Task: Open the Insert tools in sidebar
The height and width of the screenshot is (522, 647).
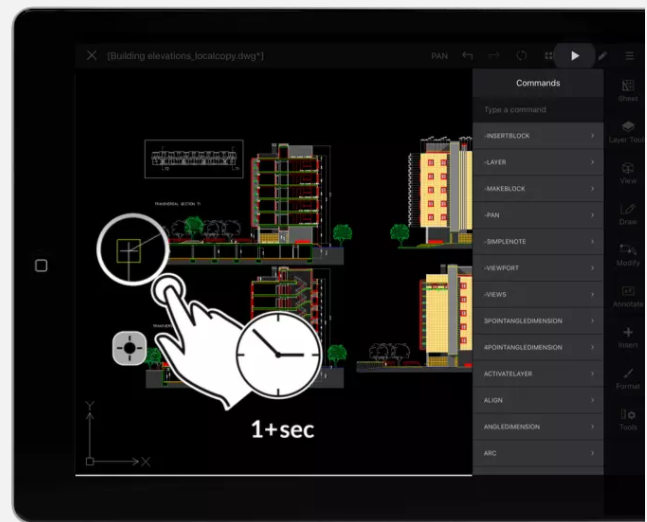Action: [x=627, y=337]
